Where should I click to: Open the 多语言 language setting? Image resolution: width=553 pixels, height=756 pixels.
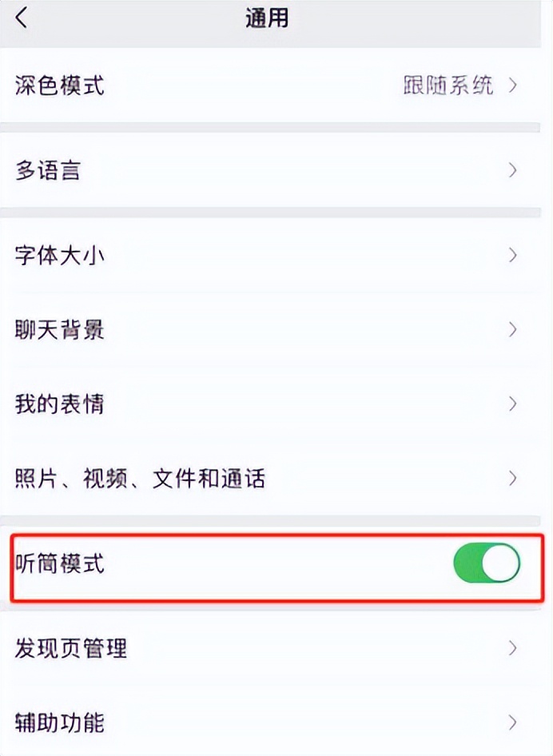coord(48,170)
